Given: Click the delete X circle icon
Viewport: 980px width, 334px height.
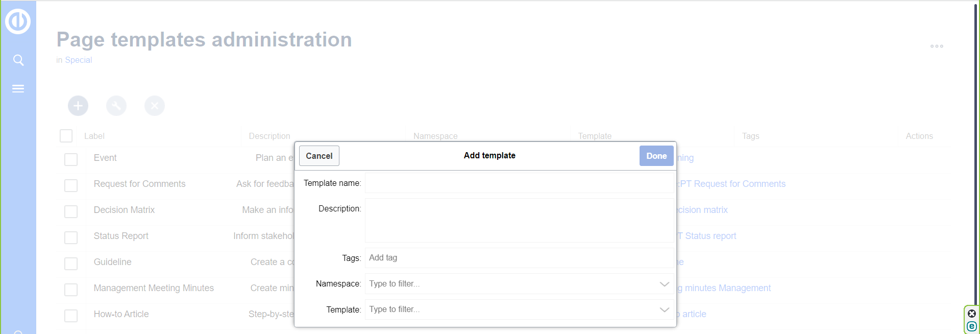Looking at the screenshot, I should (155, 106).
